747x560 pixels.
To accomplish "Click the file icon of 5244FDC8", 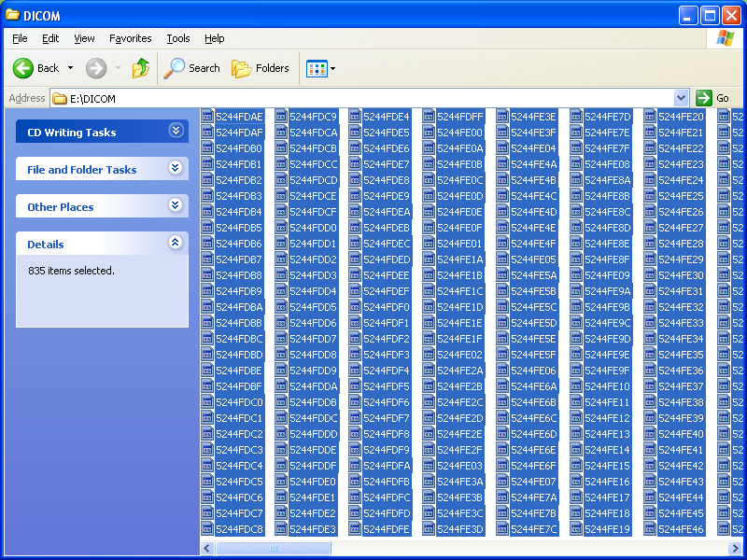I will (x=207, y=529).
